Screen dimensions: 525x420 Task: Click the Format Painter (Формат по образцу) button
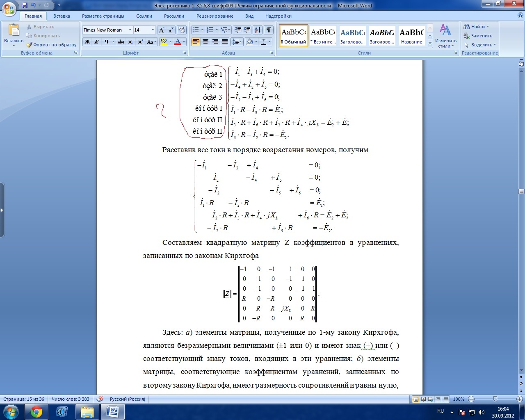pyautogui.click(x=52, y=45)
